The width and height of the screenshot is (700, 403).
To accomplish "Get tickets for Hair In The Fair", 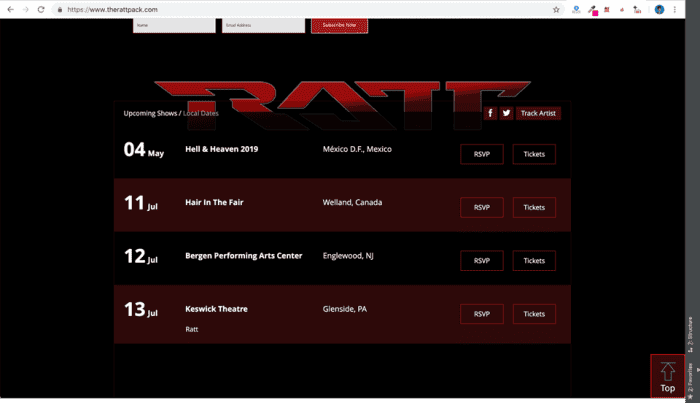I will click(x=534, y=207).
